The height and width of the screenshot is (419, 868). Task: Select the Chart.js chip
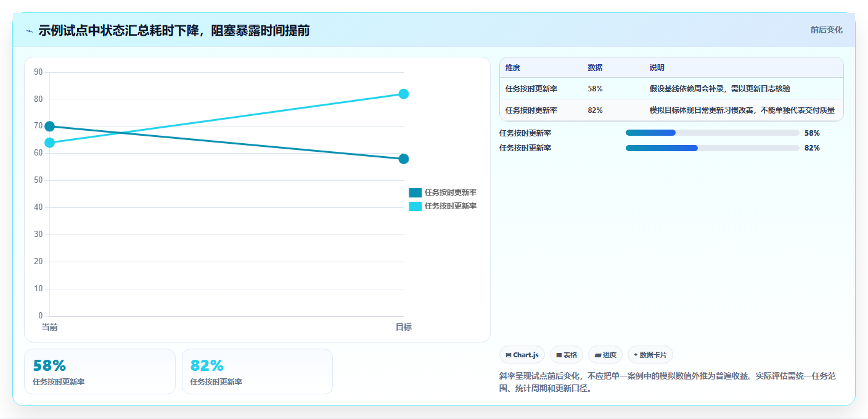click(x=522, y=355)
